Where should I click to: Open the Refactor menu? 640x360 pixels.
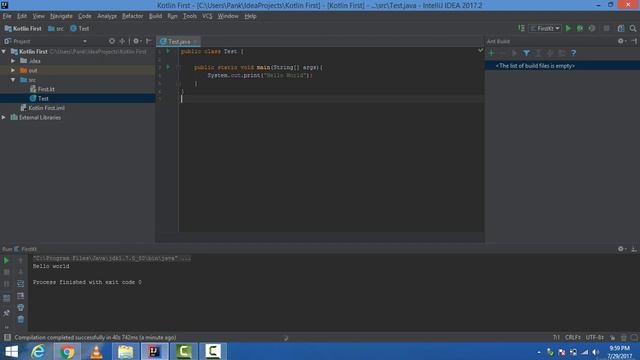[x=133, y=16]
